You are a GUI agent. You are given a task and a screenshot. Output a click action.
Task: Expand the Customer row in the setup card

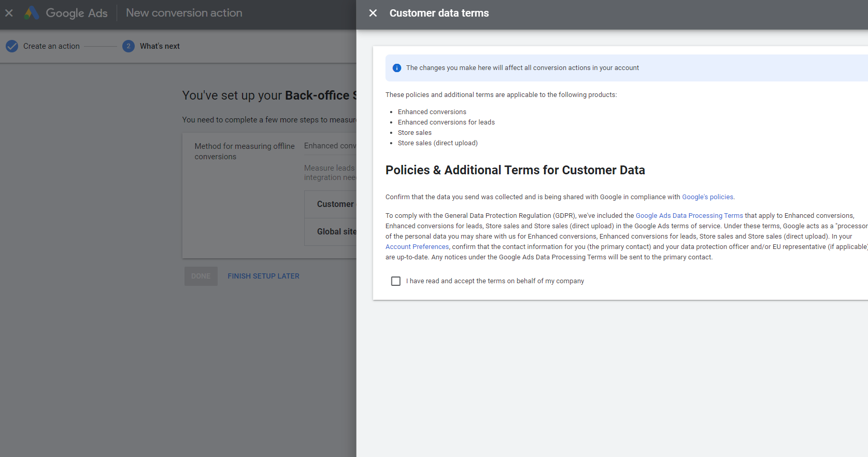point(335,204)
